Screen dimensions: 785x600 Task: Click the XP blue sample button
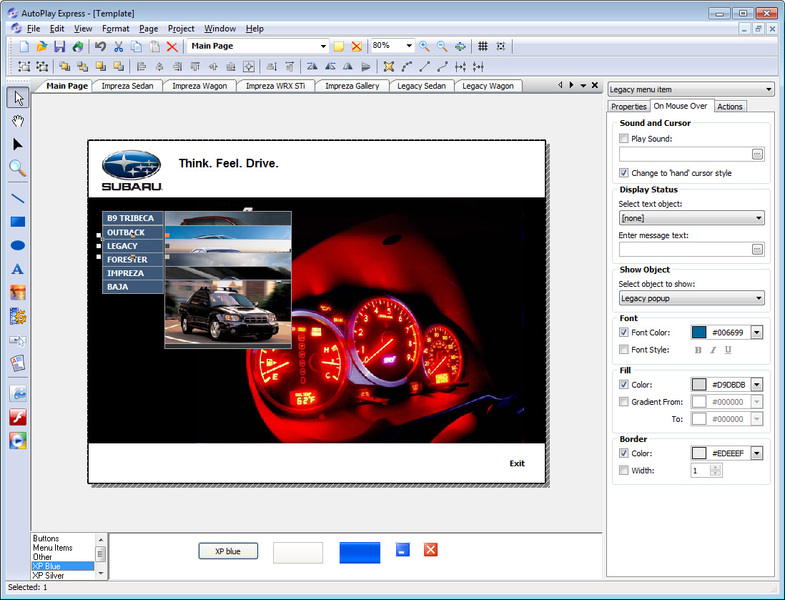tap(228, 551)
